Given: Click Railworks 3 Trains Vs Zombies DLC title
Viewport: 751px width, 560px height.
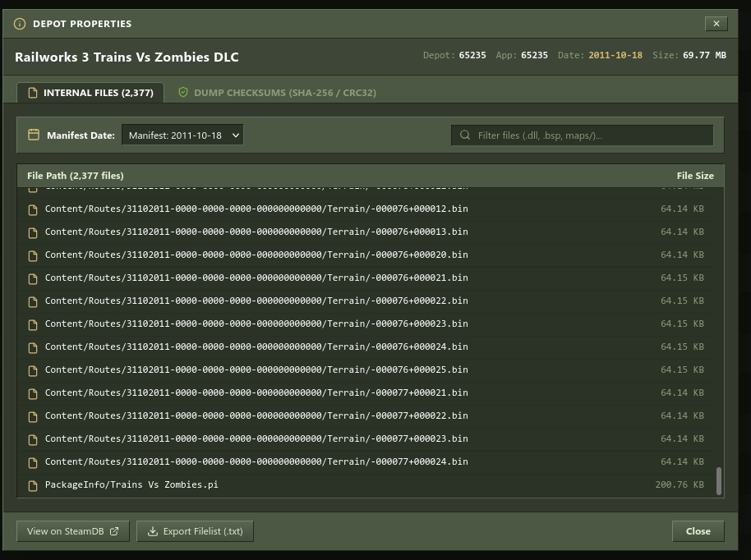Looking at the screenshot, I should pyautogui.click(x=127, y=57).
